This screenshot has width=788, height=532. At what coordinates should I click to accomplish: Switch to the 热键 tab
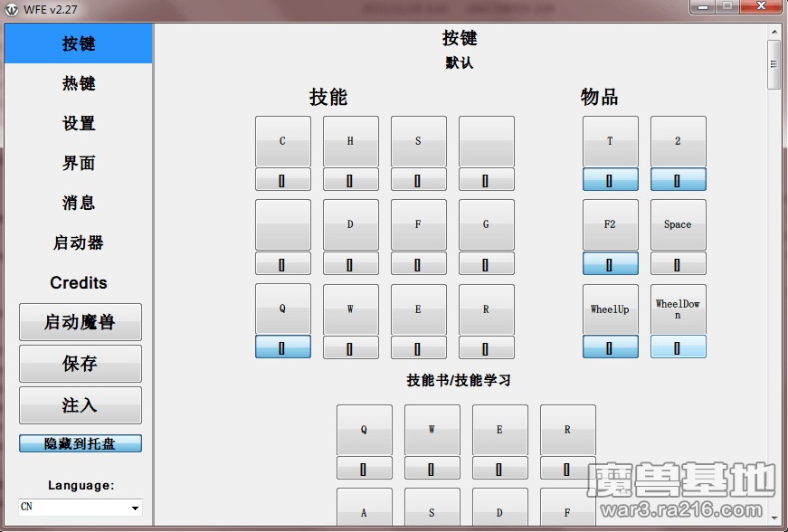point(79,83)
